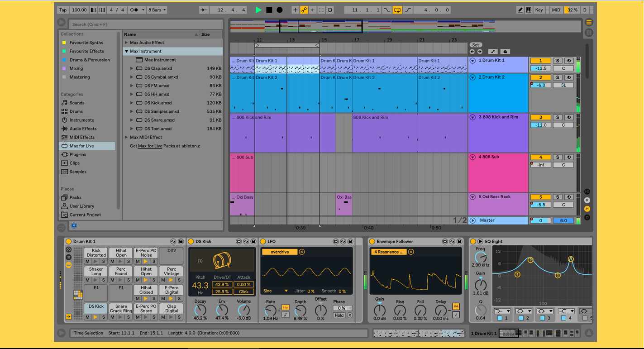Click the save preset icon on DS Kick
The width and height of the screenshot is (644, 349).
[x=253, y=241]
